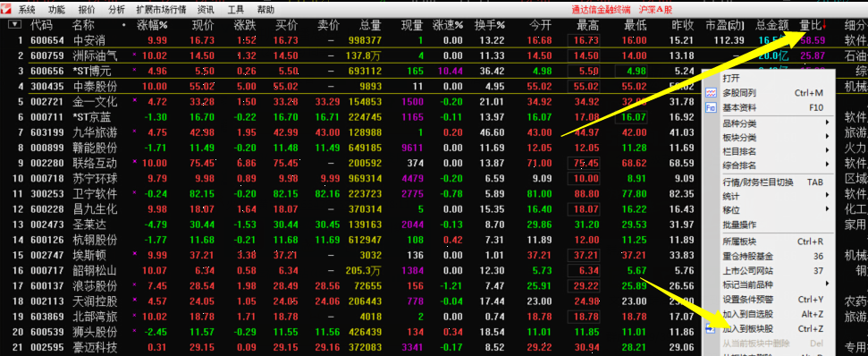
Task: Click the marker beside 洲际油气 row
Action: click(x=134, y=55)
